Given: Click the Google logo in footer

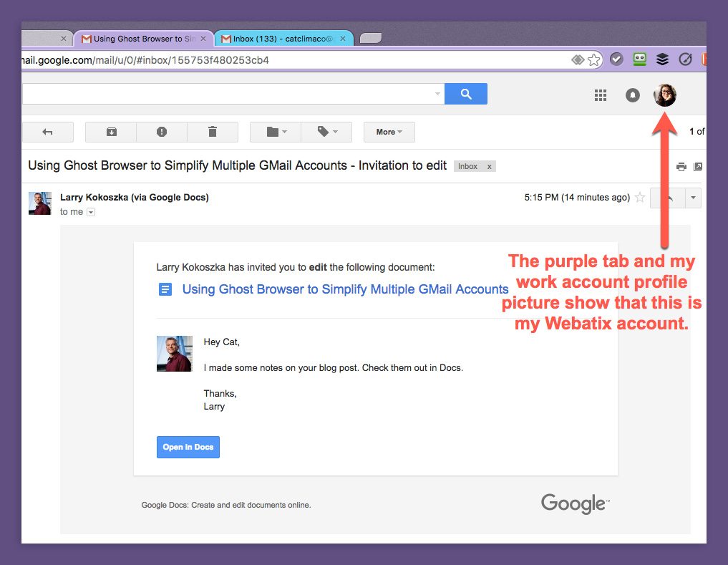Looking at the screenshot, I should 575,503.
